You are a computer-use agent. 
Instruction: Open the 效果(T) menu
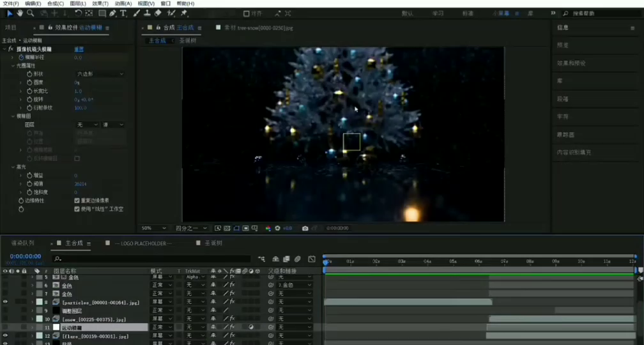(100, 3)
